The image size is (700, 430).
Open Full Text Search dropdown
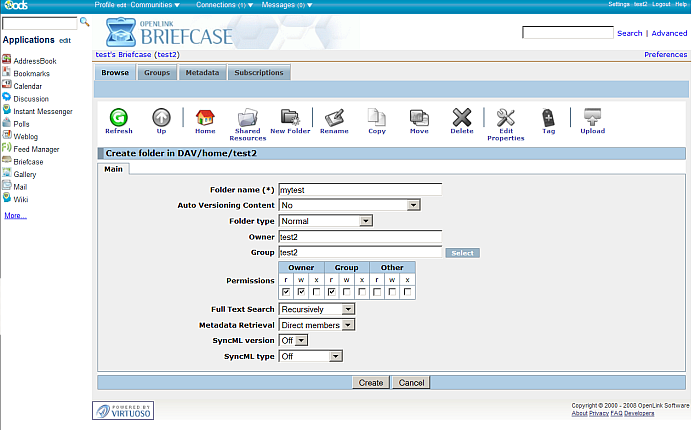pyautogui.click(x=317, y=310)
